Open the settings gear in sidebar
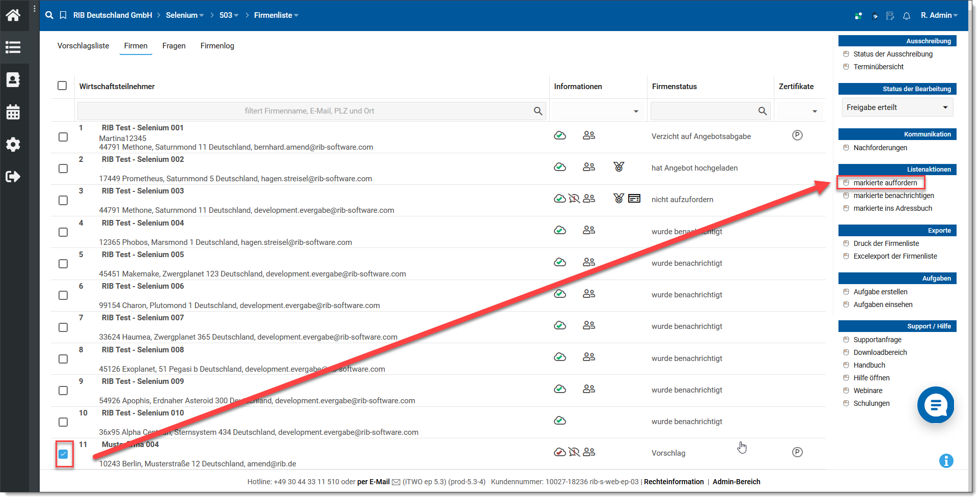The image size is (980, 500). tap(13, 145)
